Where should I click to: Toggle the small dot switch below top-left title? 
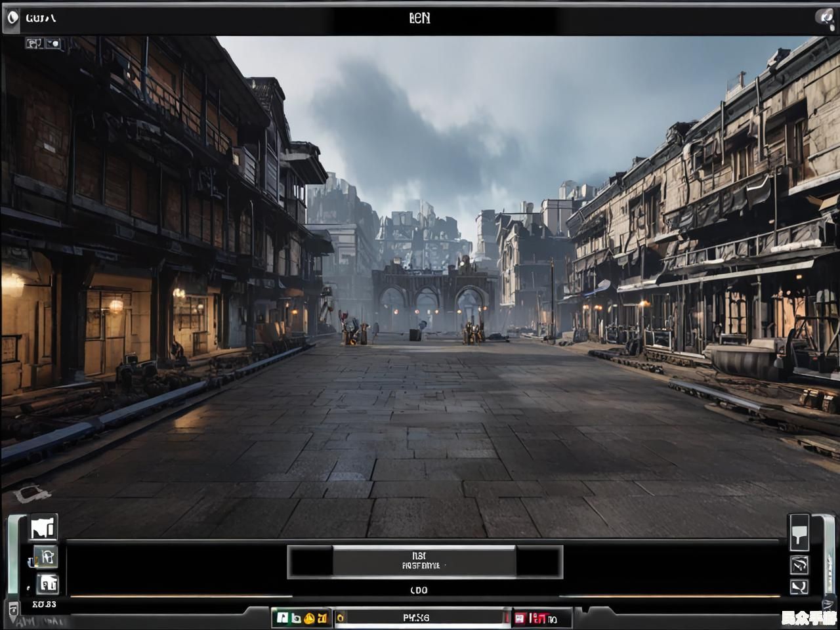pyautogui.click(x=53, y=43)
